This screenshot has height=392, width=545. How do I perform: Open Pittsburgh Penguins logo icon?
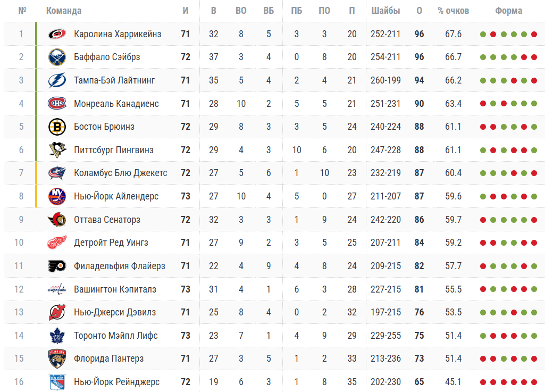(57, 150)
